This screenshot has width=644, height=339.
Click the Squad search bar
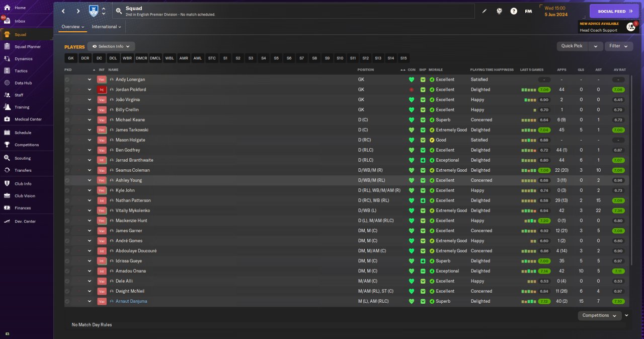[293, 11]
